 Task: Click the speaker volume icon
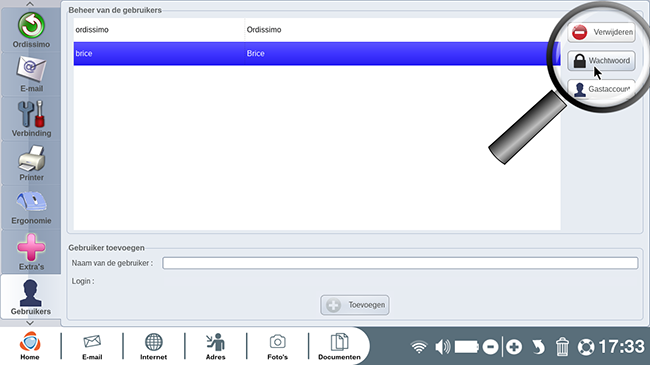click(442, 346)
